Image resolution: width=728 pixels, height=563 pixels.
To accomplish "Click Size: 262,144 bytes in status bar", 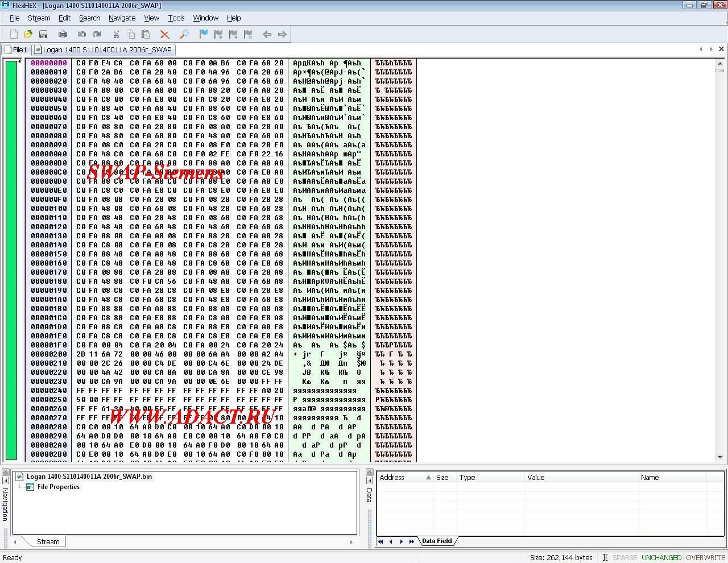I will (x=561, y=558).
